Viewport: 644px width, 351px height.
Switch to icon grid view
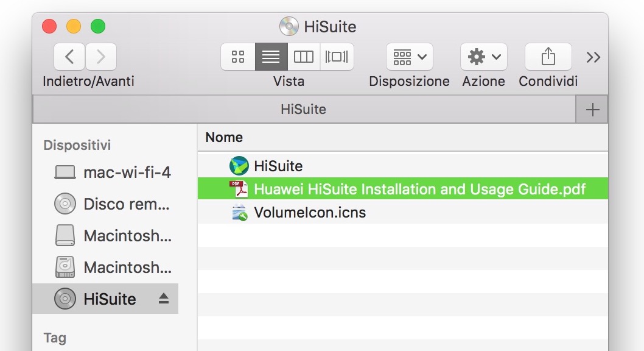(x=238, y=57)
